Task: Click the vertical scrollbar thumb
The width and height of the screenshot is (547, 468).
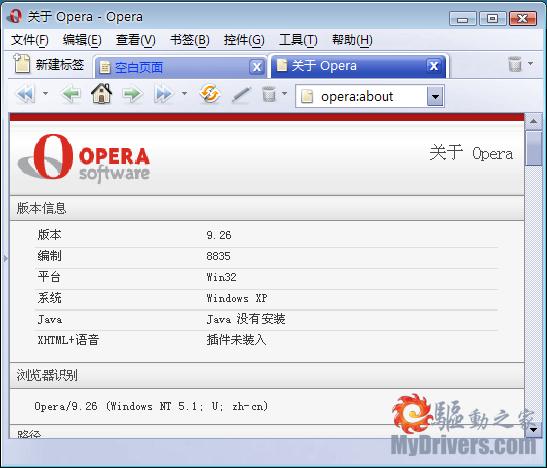Action: coord(533,148)
